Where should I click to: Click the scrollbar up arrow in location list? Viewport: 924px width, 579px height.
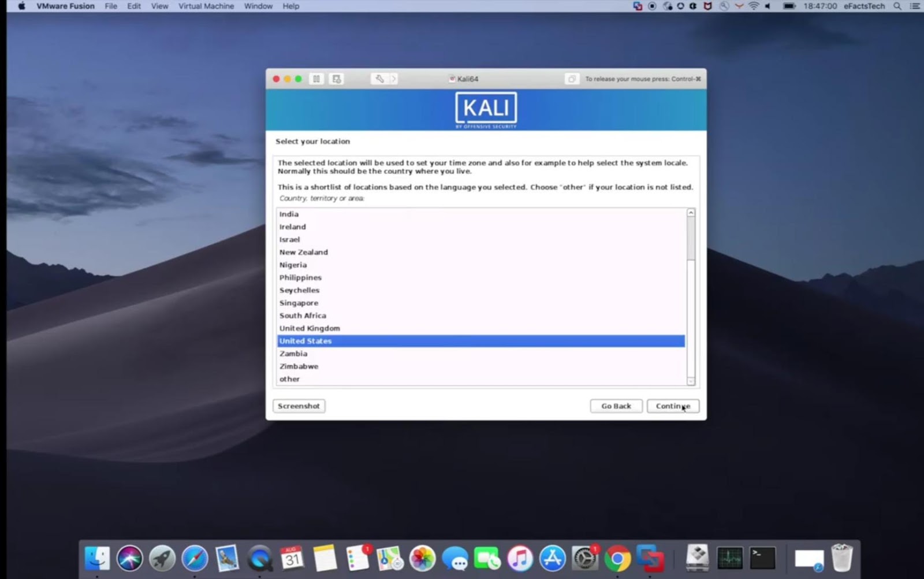691,213
